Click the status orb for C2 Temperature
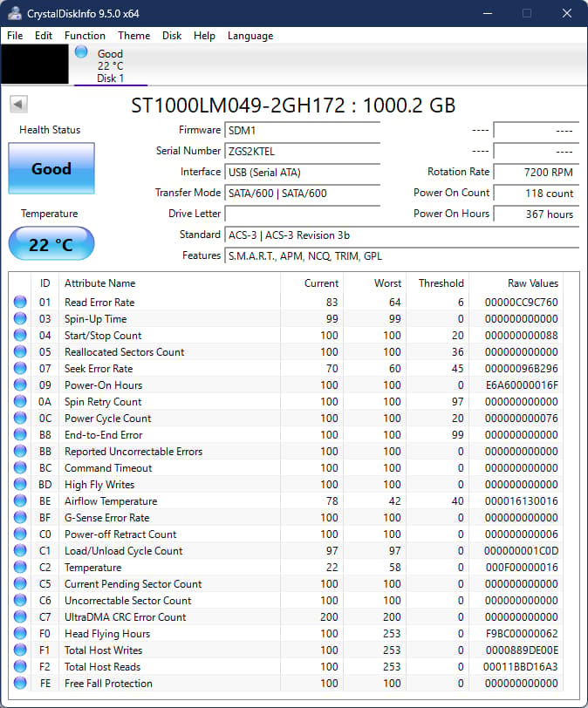 pos(20,567)
